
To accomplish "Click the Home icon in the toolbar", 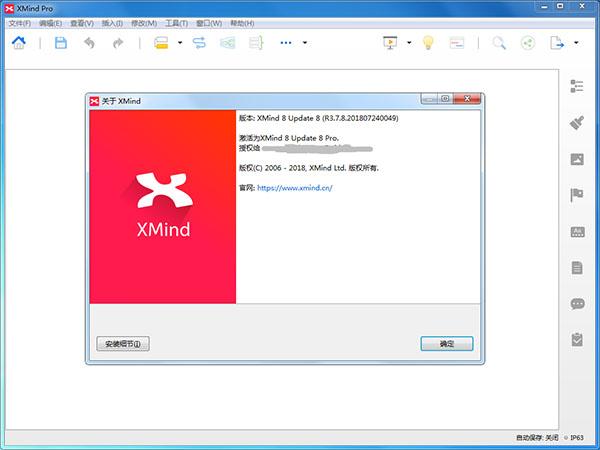I will (x=18, y=43).
